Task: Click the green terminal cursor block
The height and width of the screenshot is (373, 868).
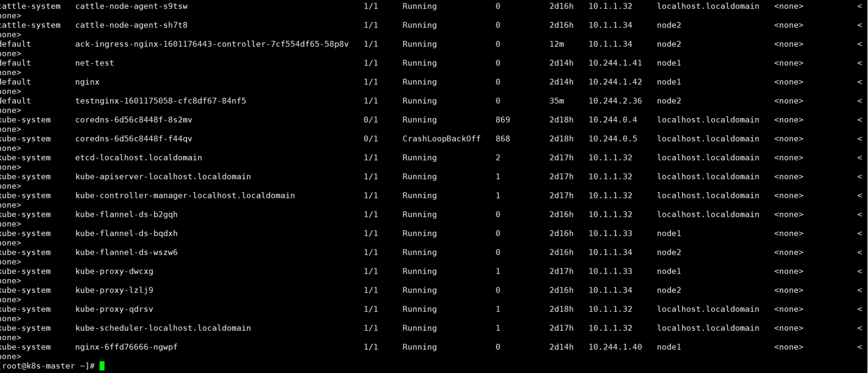Action: tap(102, 366)
